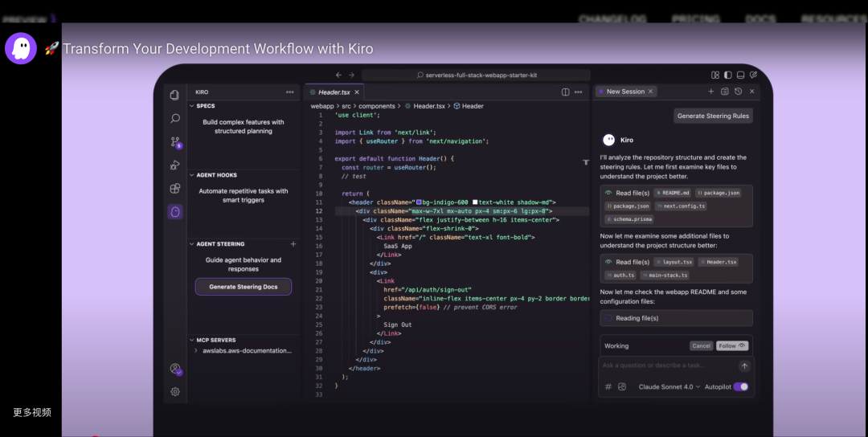The width and height of the screenshot is (868, 437).
Task: Click the Header symbol breadcrumb
Action: pos(469,106)
